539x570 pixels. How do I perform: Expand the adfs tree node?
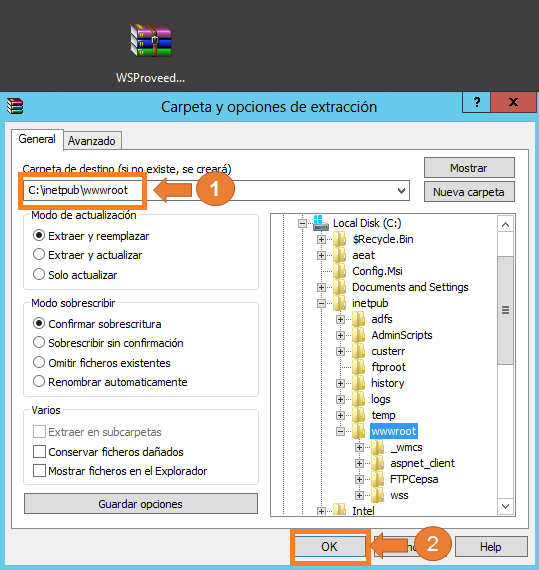click(340, 319)
